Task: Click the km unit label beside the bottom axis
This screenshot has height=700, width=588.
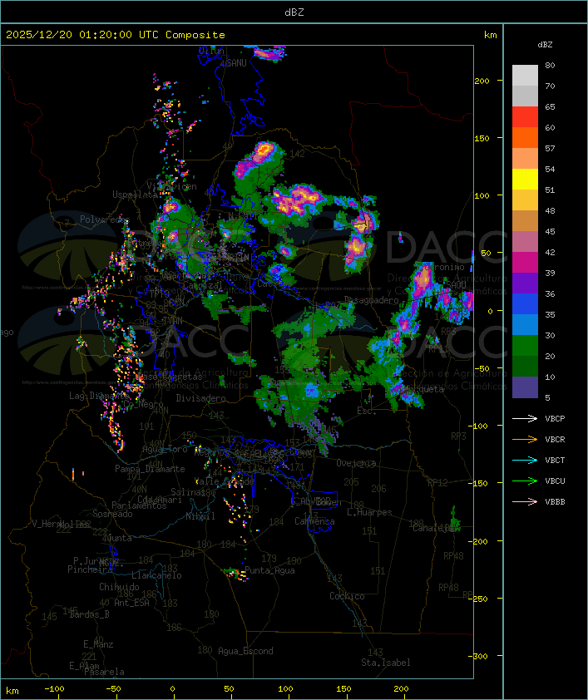Action: (x=12, y=691)
